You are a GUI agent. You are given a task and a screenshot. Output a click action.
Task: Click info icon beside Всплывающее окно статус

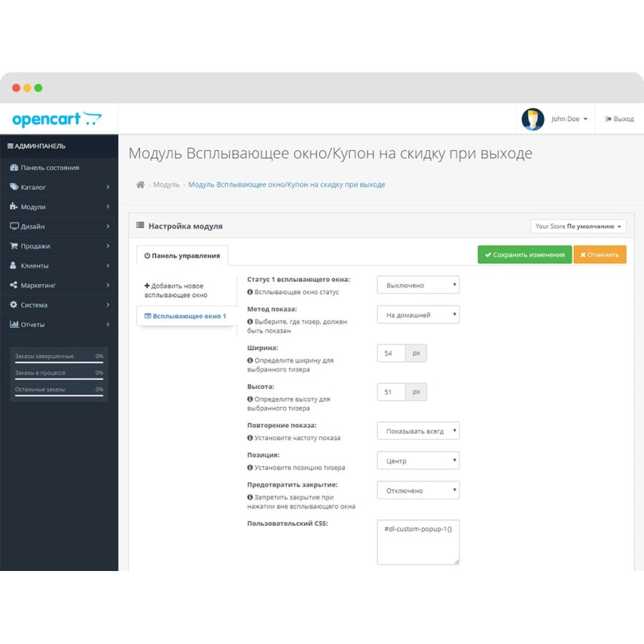click(250, 292)
